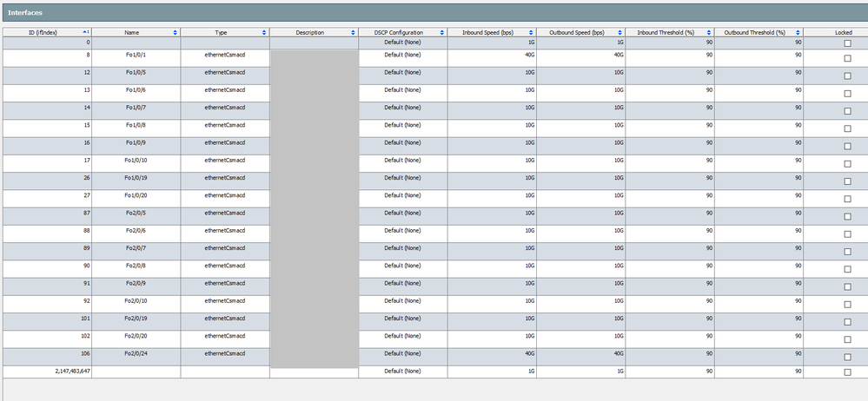Select the Fo1/0/10 name cell
868x401 pixels.
(x=136, y=164)
